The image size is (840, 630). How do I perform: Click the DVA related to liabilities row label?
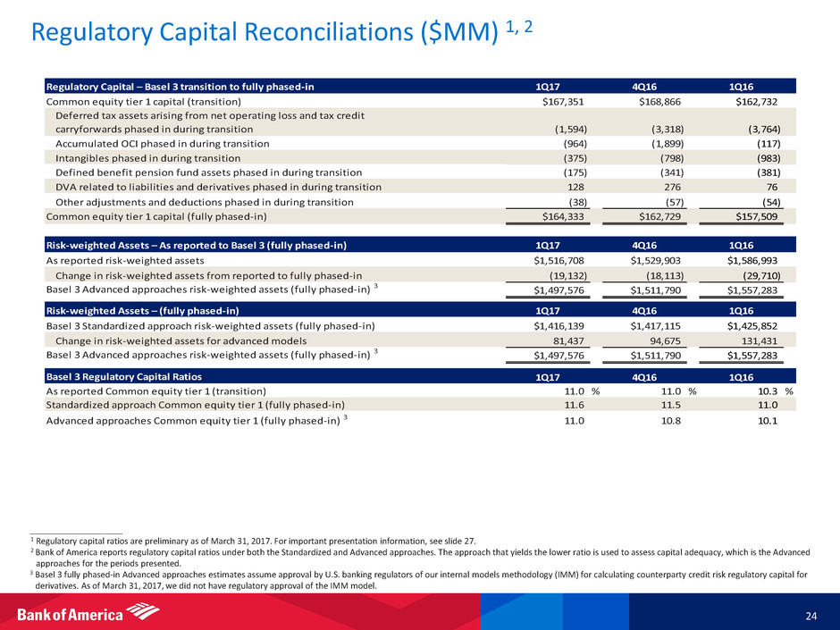(218, 187)
